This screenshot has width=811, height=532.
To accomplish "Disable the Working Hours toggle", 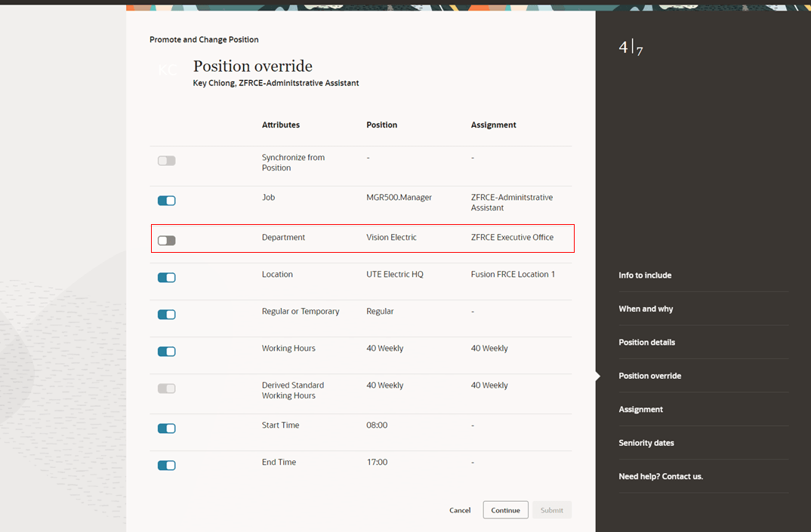I will pos(167,352).
